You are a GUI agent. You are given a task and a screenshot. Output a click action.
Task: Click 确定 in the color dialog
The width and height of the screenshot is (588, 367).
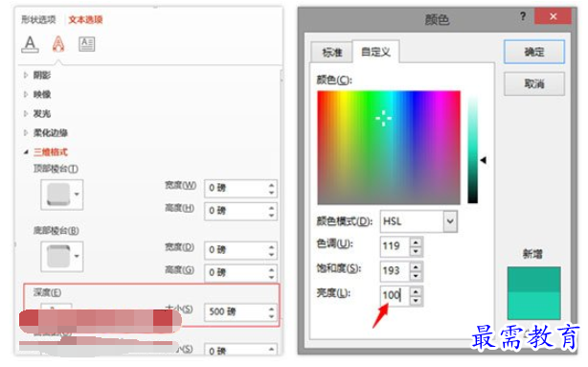(x=534, y=52)
